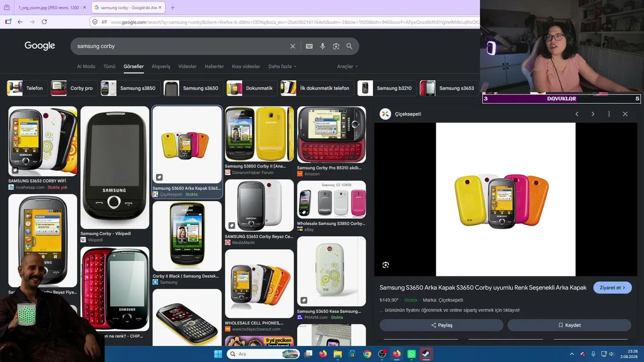
Task: Close the 1_org_zoom.jpg tab
Action: [85, 8]
